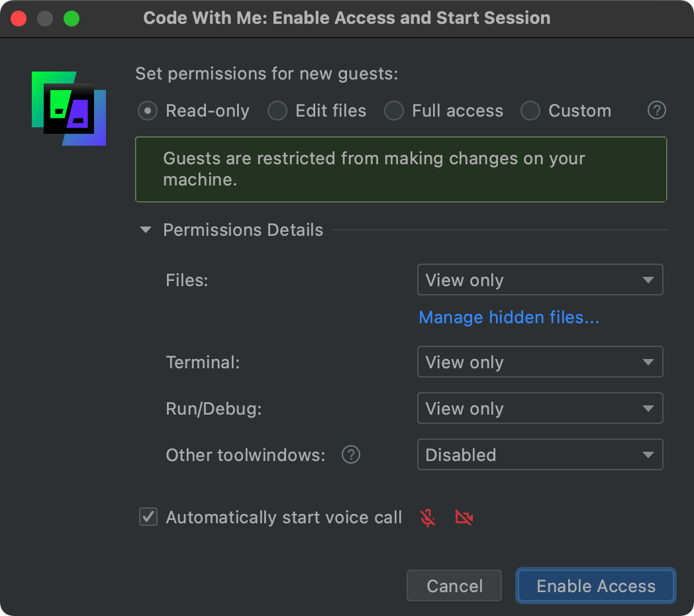The height and width of the screenshot is (616, 694).
Task: Open the Files permission dropdown
Action: point(540,280)
